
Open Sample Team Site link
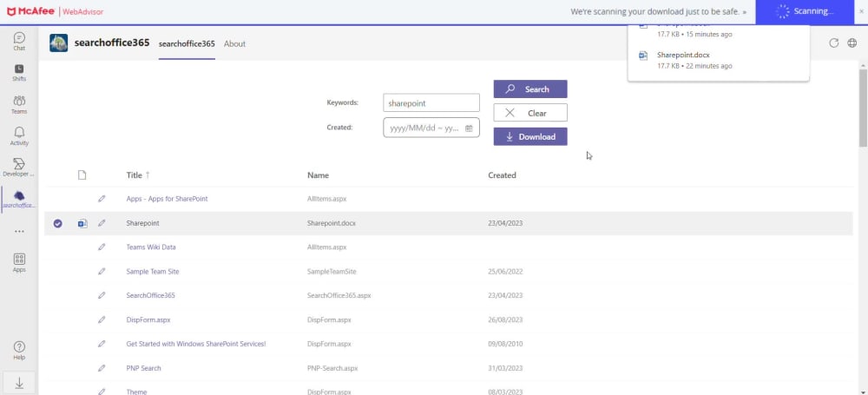click(x=152, y=272)
